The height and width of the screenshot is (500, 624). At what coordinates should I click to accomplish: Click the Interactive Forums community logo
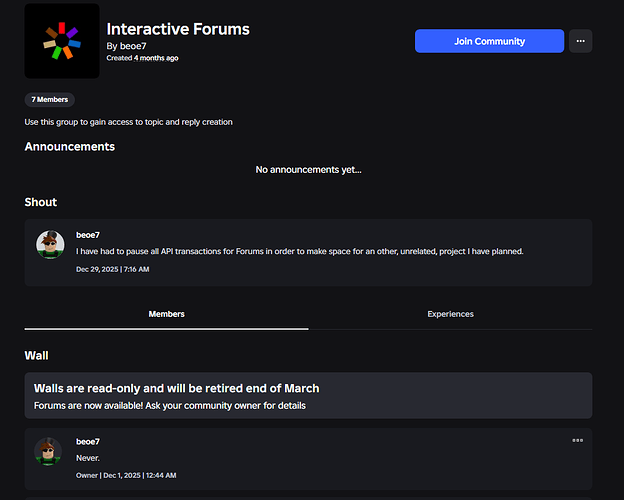click(61, 41)
